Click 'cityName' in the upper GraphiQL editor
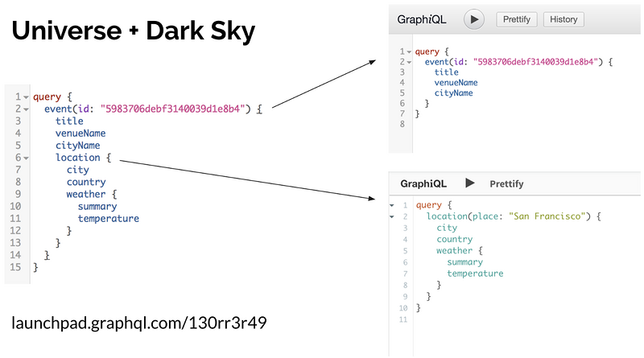Image resolution: width=644 pixels, height=358 pixels. [x=453, y=93]
